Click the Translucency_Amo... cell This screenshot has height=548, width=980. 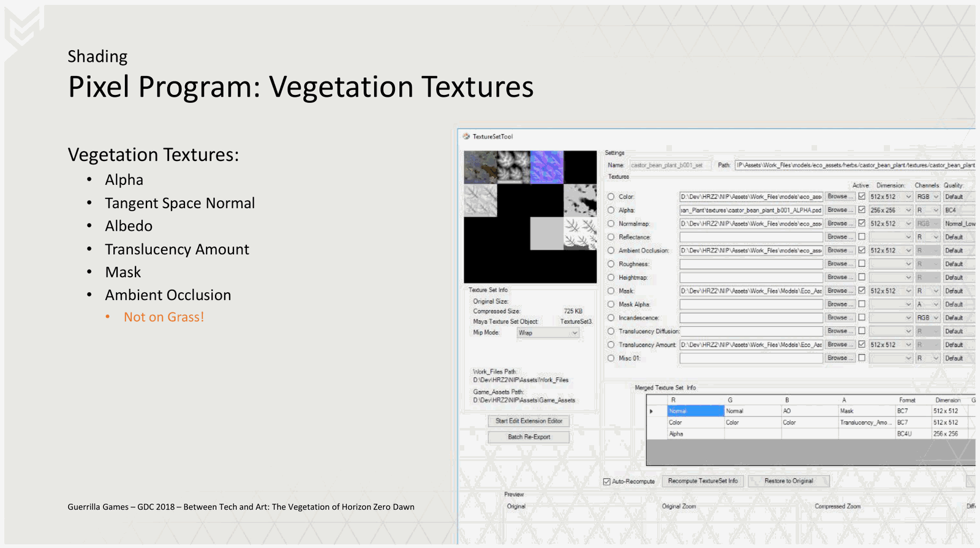(867, 422)
